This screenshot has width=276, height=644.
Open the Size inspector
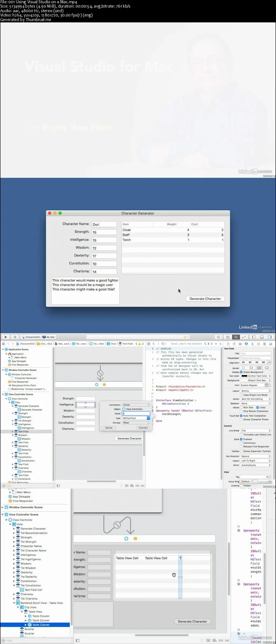pos(252,344)
